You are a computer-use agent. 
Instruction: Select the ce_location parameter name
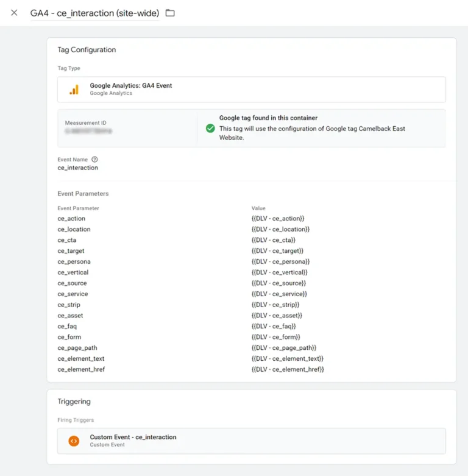pos(74,229)
